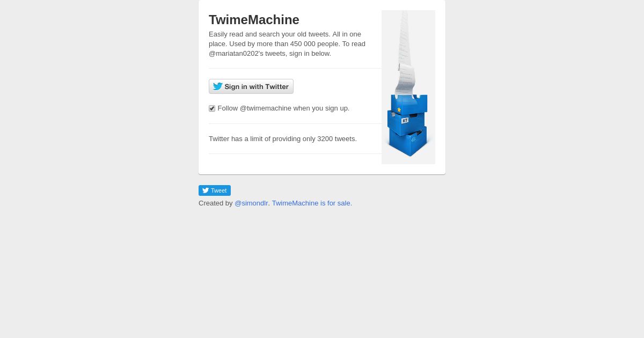This screenshot has height=338, width=644.
Task: Click the @ symbol on the bottom blue box
Action: [413, 139]
